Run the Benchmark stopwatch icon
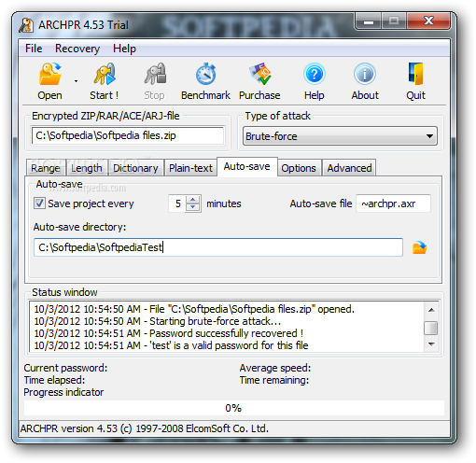The image size is (476, 463). 205,74
